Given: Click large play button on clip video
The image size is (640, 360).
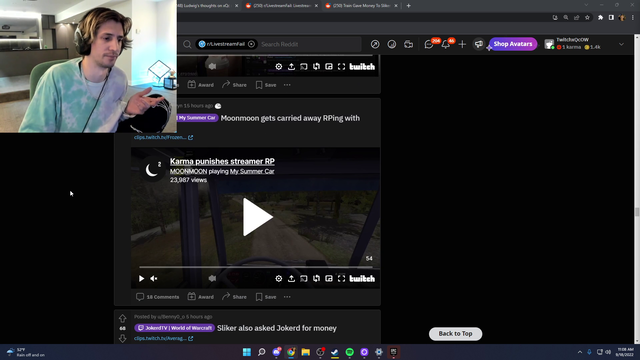Looking at the screenshot, I should (x=257, y=217).
